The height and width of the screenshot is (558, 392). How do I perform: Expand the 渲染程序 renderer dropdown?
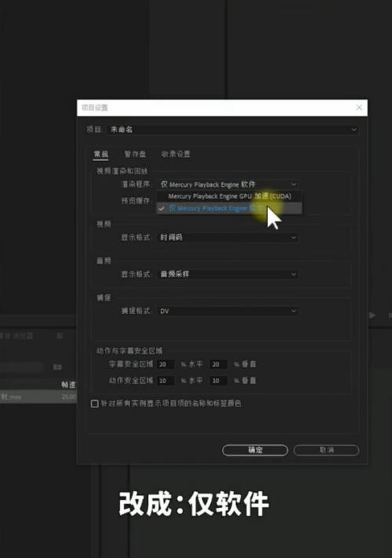228,184
